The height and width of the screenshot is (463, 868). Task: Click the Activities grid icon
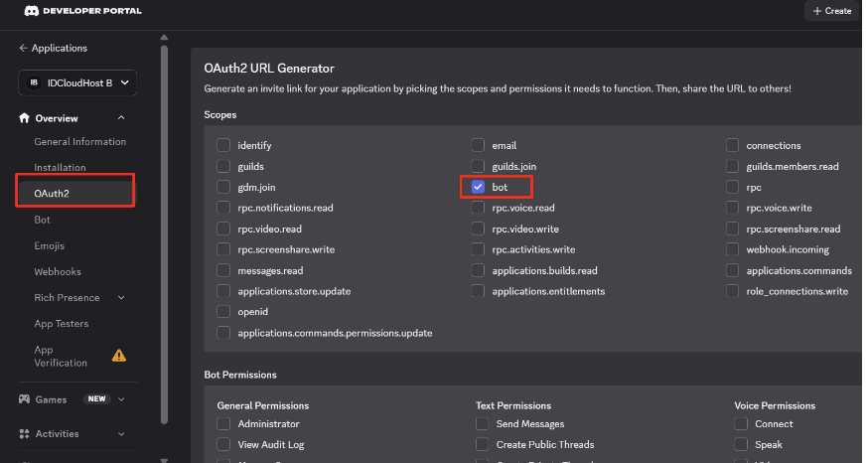click(x=25, y=433)
